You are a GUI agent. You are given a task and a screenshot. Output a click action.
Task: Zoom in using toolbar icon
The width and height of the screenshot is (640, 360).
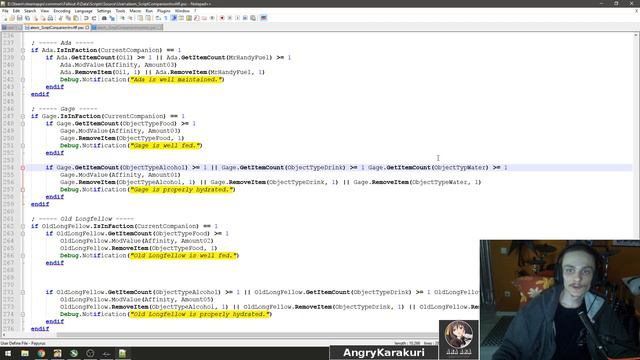(122, 18)
